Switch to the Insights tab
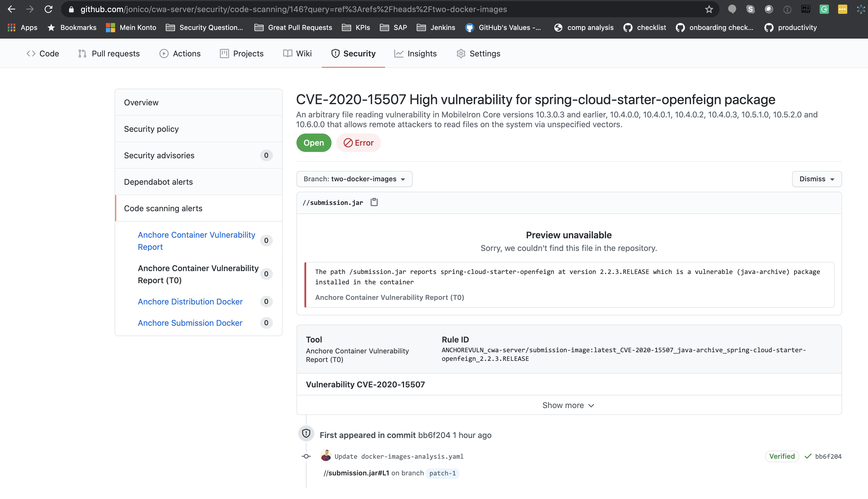 415,54
